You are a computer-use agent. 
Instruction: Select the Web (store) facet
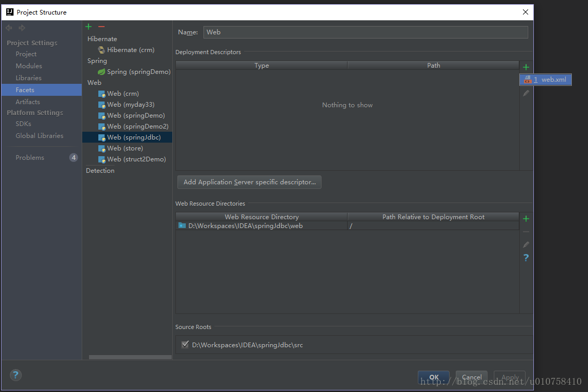point(120,148)
